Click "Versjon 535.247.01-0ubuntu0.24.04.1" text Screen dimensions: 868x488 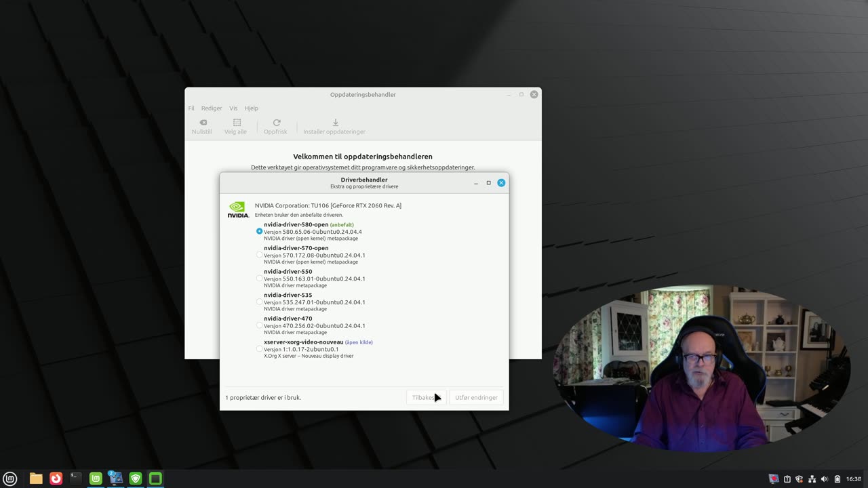pyautogui.click(x=315, y=302)
